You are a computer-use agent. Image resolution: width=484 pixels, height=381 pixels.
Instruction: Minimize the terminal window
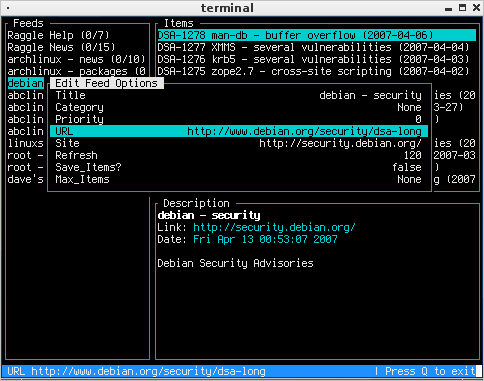449,9
